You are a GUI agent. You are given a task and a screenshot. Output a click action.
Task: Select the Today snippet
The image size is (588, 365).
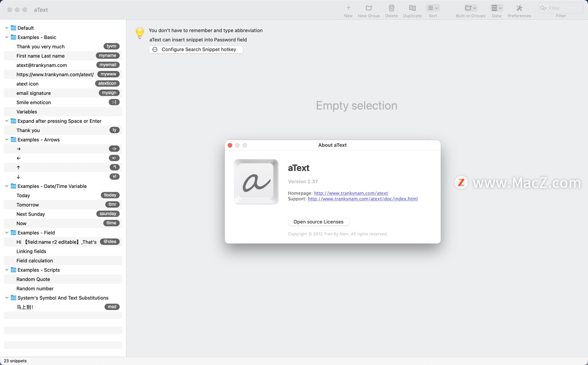63,196
